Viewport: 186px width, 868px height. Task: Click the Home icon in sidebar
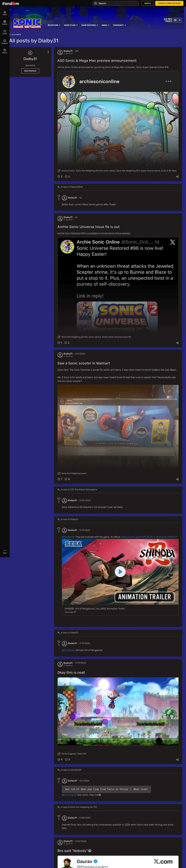point(5,13)
